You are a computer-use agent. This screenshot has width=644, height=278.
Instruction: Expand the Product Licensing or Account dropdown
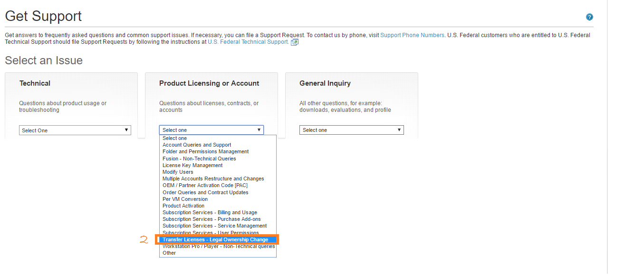coord(211,129)
